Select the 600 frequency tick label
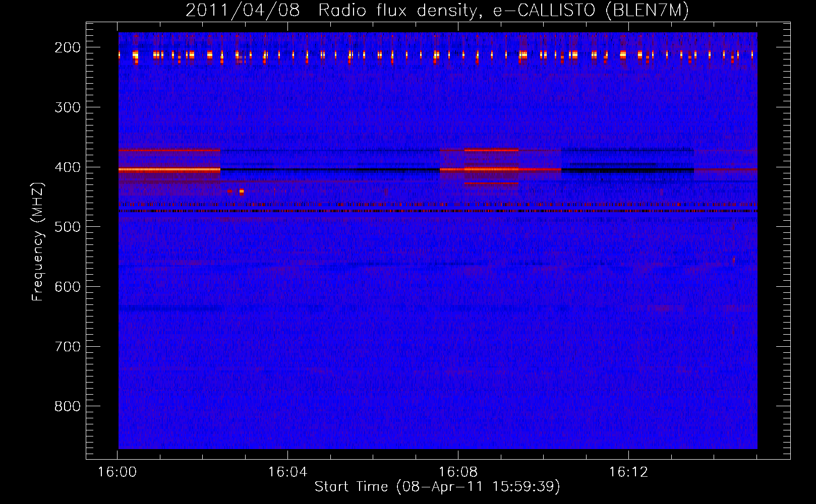This screenshot has height=504, width=816. coord(67,287)
